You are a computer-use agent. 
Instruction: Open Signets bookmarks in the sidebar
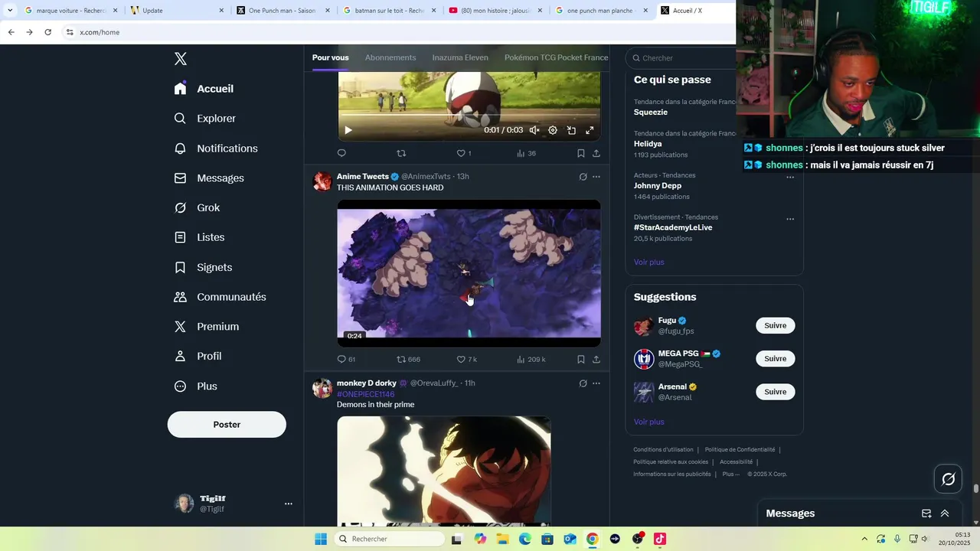pyautogui.click(x=203, y=267)
